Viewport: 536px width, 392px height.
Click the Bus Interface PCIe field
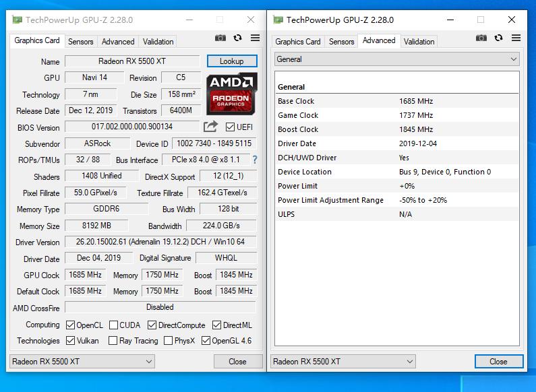click(206, 160)
